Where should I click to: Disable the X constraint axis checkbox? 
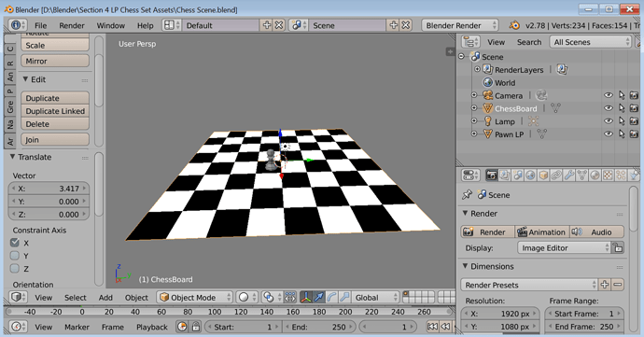tap(15, 243)
